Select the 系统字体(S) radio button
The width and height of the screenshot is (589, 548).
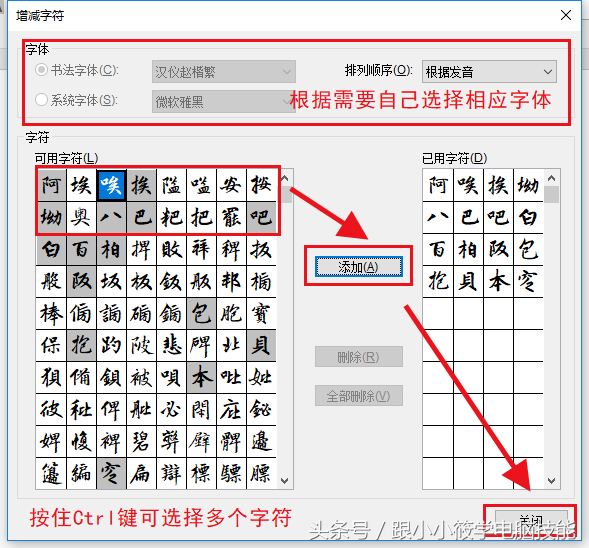pos(41,100)
